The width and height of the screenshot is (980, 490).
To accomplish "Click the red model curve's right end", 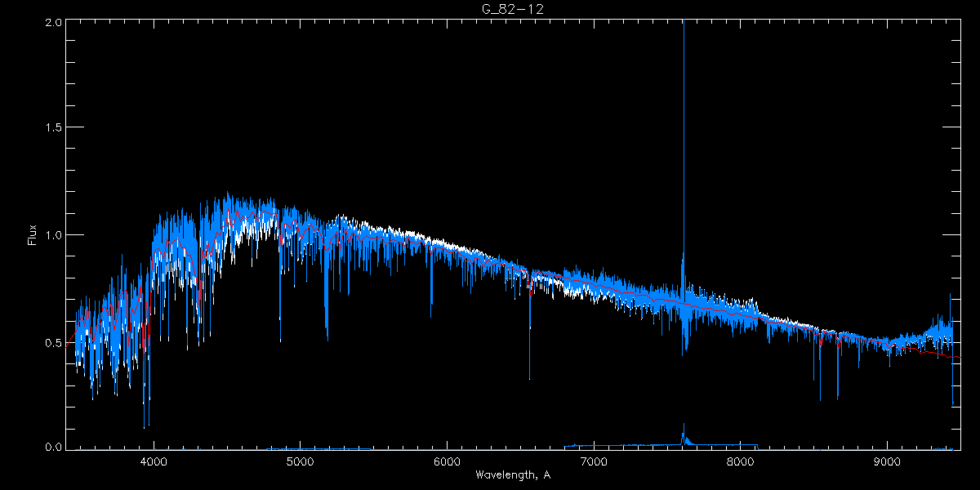I will pyautogui.click(x=957, y=358).
